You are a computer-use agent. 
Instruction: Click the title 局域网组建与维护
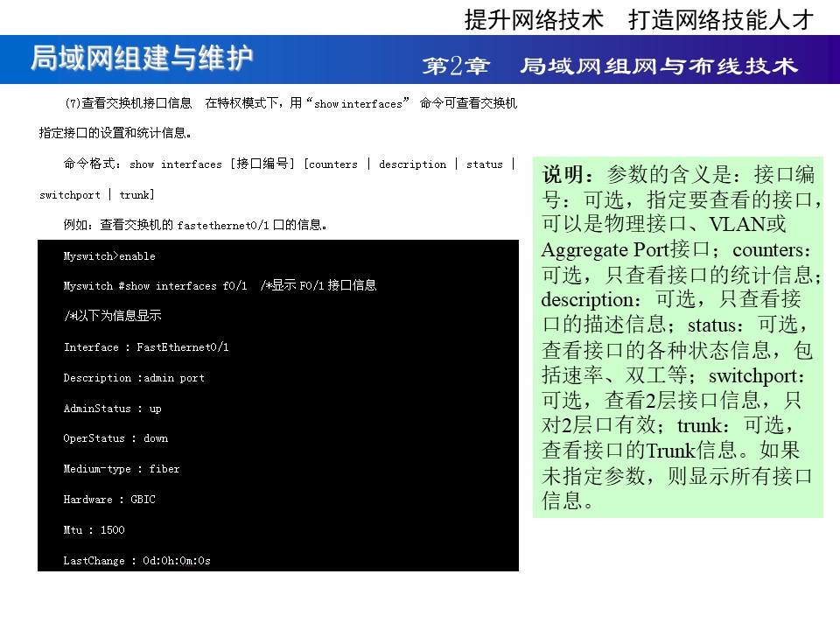click(x=142, y=58)
